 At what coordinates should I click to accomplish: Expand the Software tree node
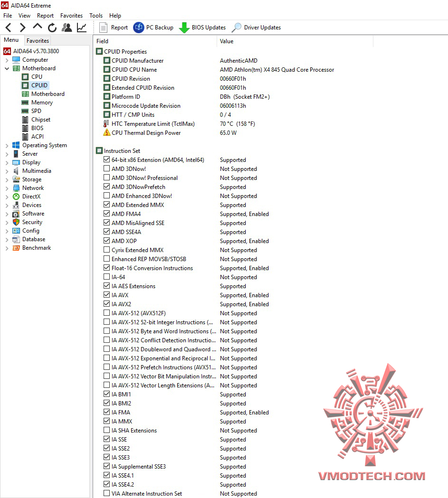point(7,214)
